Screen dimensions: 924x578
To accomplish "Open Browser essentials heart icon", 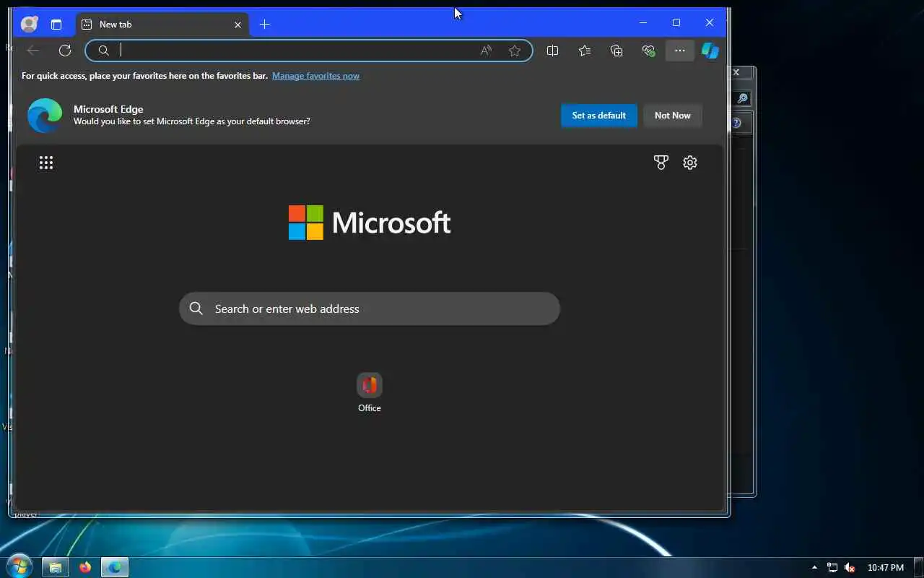I will [648, 51].
